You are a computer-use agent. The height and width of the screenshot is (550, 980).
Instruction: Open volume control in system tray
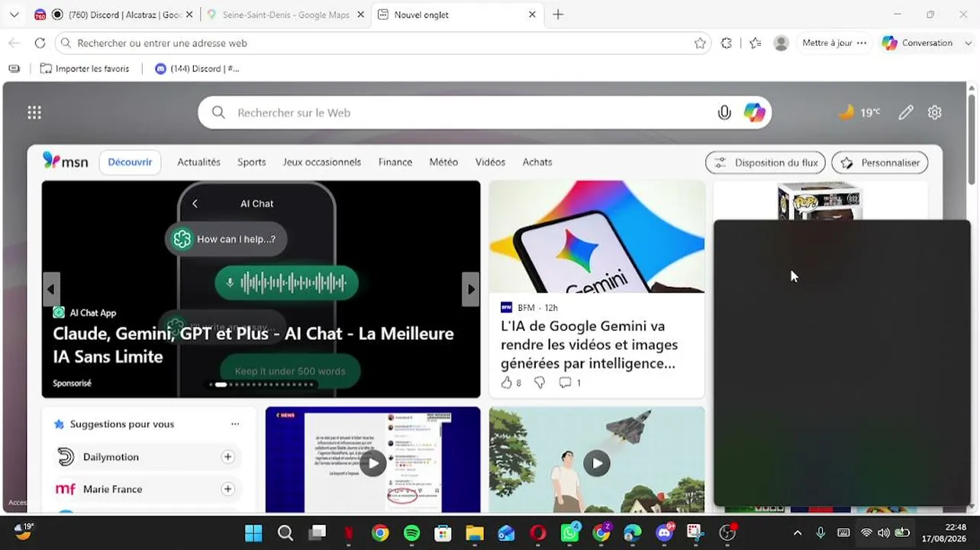884,533
